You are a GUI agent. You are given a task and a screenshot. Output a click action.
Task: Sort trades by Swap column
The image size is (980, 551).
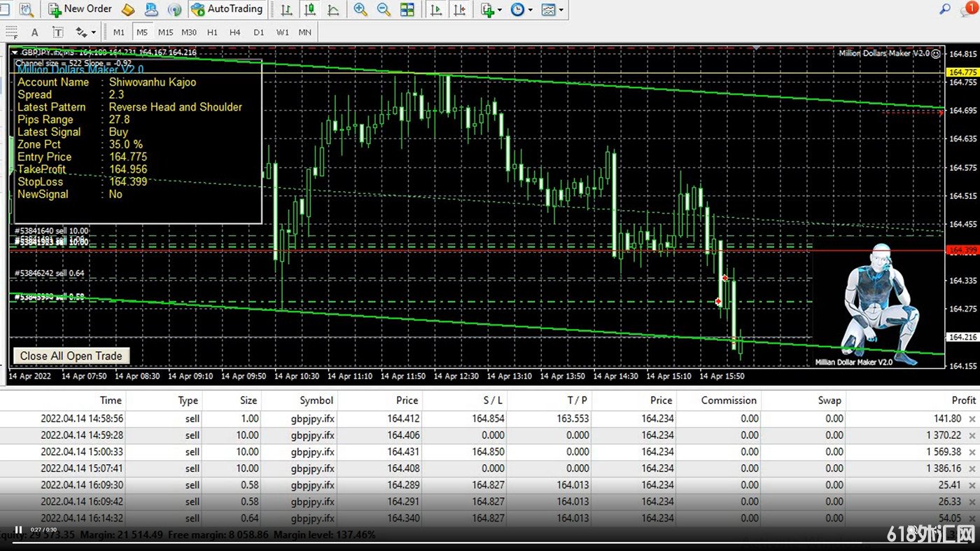[829, 400]
